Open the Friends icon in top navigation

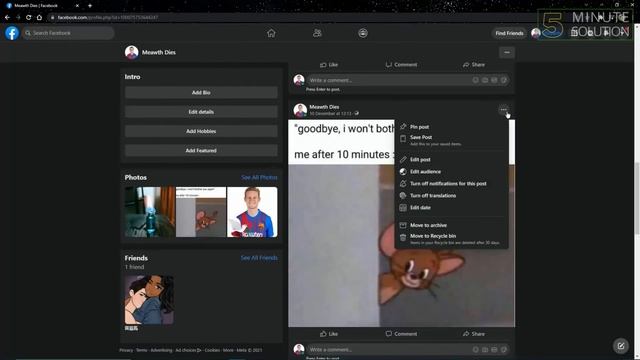click(x=317, y=33)
